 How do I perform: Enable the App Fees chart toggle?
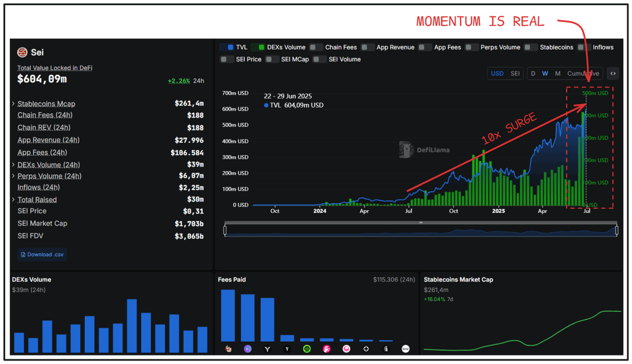point(425,47)
